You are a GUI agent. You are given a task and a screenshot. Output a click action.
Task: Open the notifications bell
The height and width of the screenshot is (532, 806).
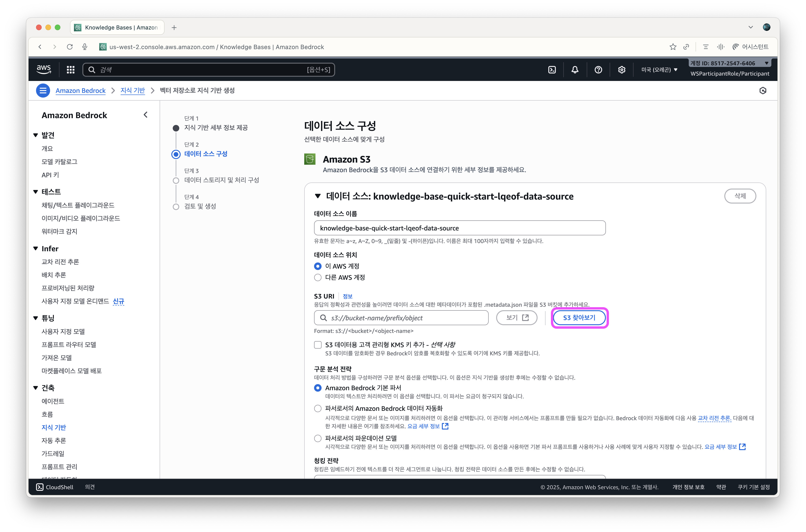(575, 69)
